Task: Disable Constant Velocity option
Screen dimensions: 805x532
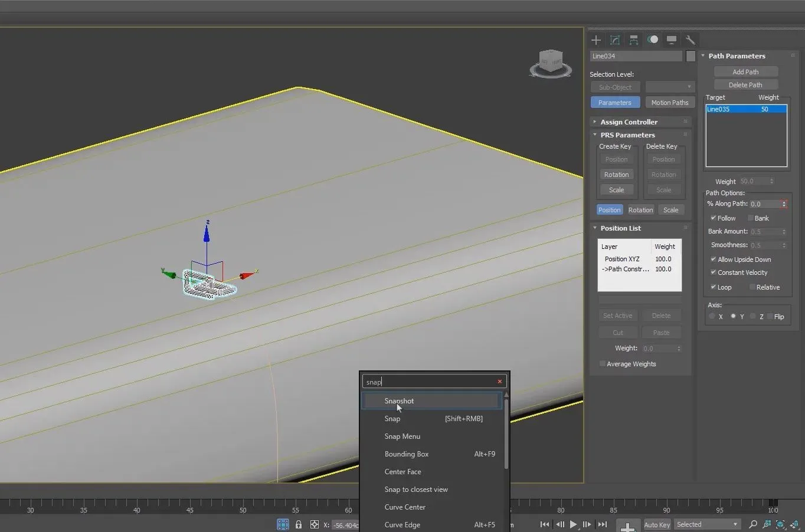Action: coord(713,272)
